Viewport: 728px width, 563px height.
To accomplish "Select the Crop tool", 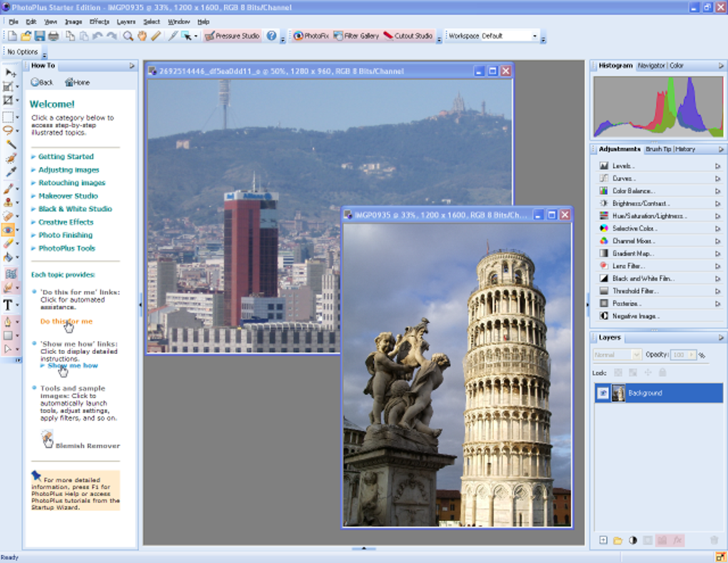I will tap(9, 86).
